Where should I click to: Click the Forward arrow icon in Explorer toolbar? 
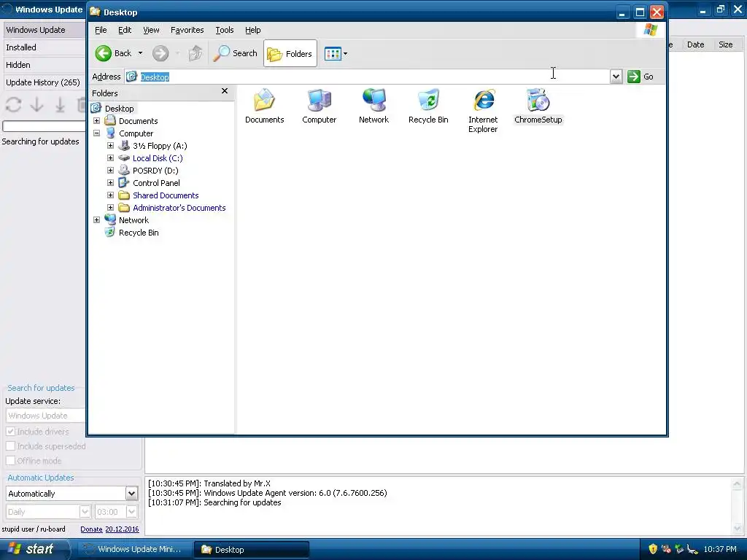[x=160, y=53]
